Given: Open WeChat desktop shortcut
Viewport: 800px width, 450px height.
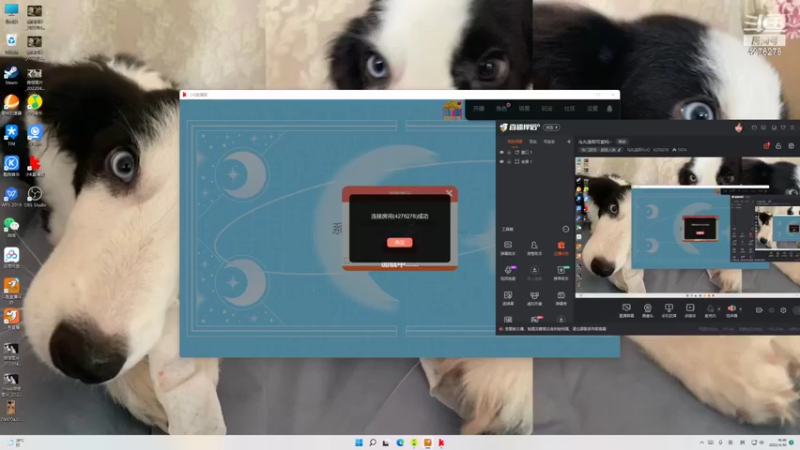Looking at the screenshot, I should 11,228.
